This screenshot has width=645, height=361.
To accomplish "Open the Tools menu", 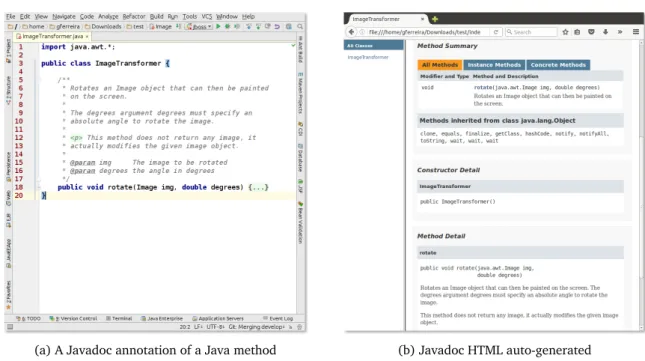I will coord(190,16).
